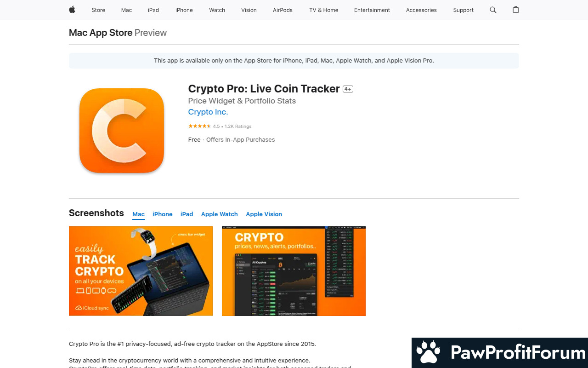Image resolution: width=588 pixels, height=368 pixels.
Task: Click the star rating icons
Action: click(x=199, y=126)
